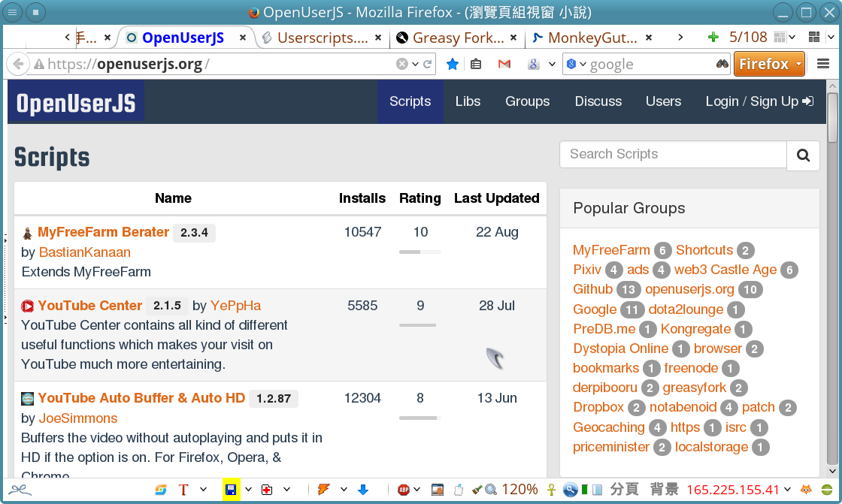This screenshot has height=504, width=842.
Task: View author BastianKanaan profile
Action: tap(85, 252)
